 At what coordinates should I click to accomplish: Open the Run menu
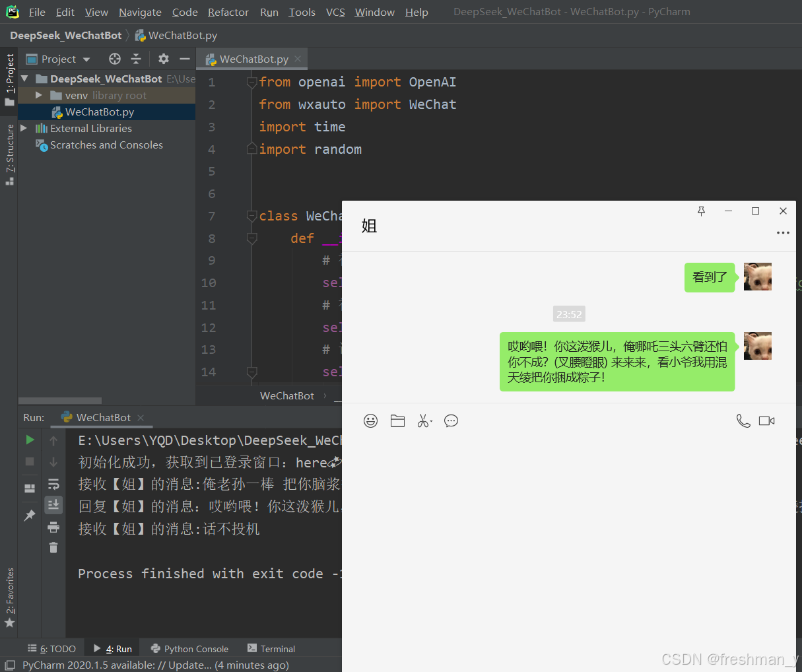click(269, 12)
